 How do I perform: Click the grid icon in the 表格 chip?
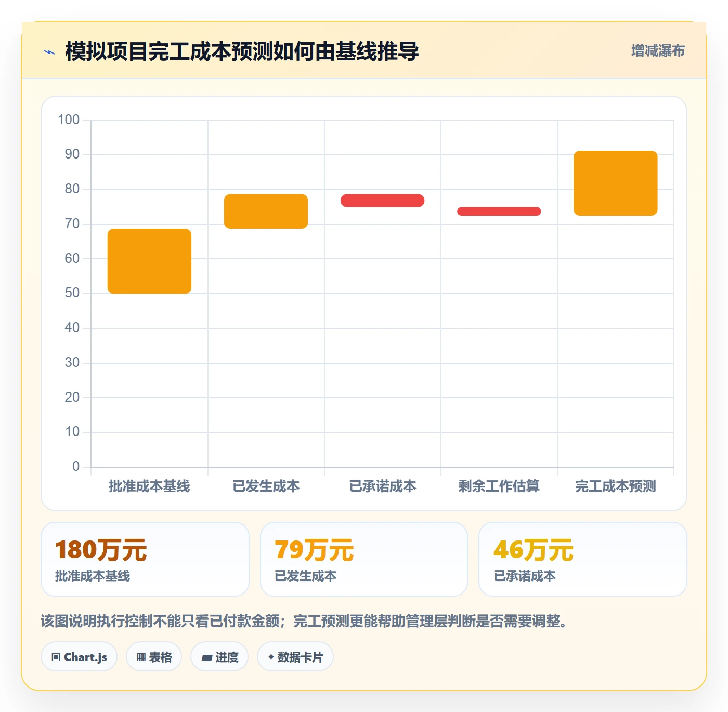[141, 657]
